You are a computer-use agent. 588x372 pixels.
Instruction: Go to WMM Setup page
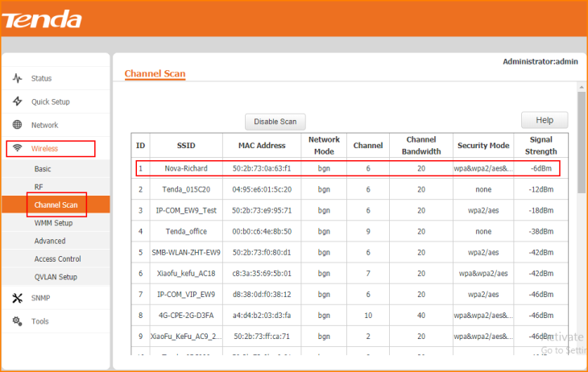tap(53, 223)
